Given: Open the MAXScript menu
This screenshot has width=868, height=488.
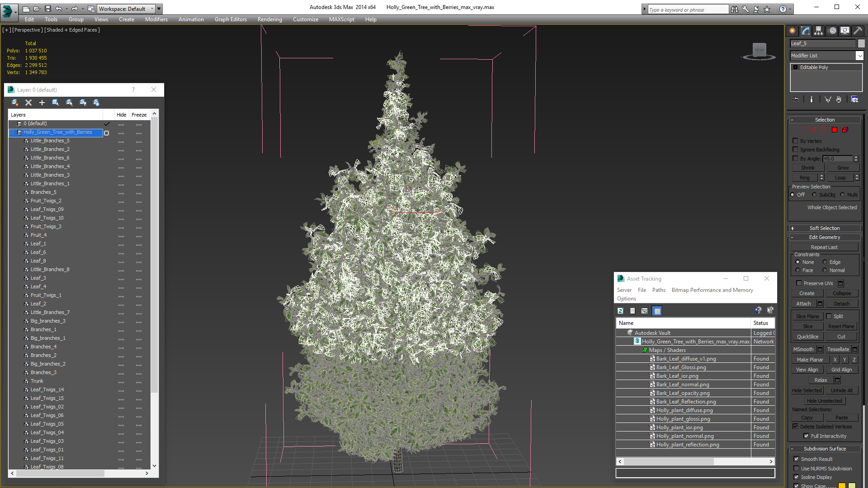Looking at the screenshot, I should 342,19.
